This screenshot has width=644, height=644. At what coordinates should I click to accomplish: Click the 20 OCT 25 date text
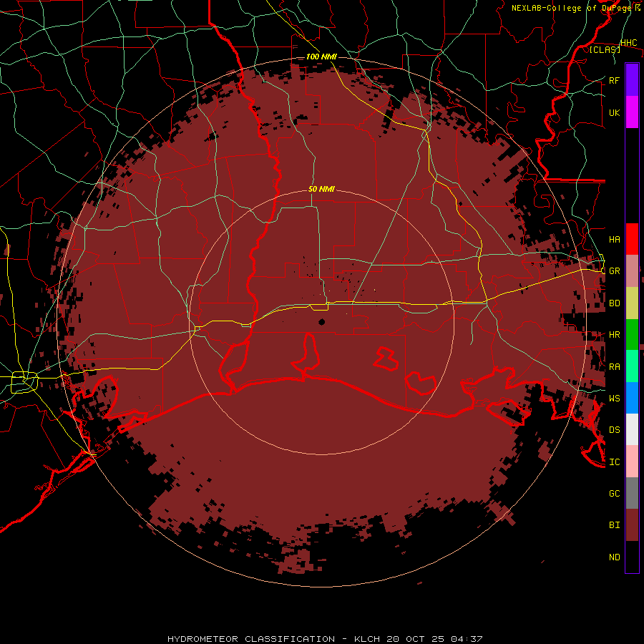416,639
